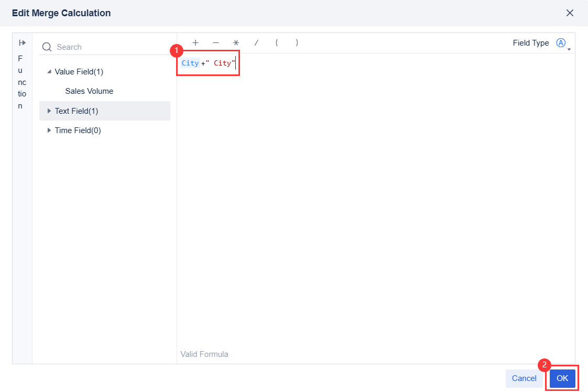The image size is (588, 392).
Task: Open the Function sidebar panel
Action: pos(21,81)
